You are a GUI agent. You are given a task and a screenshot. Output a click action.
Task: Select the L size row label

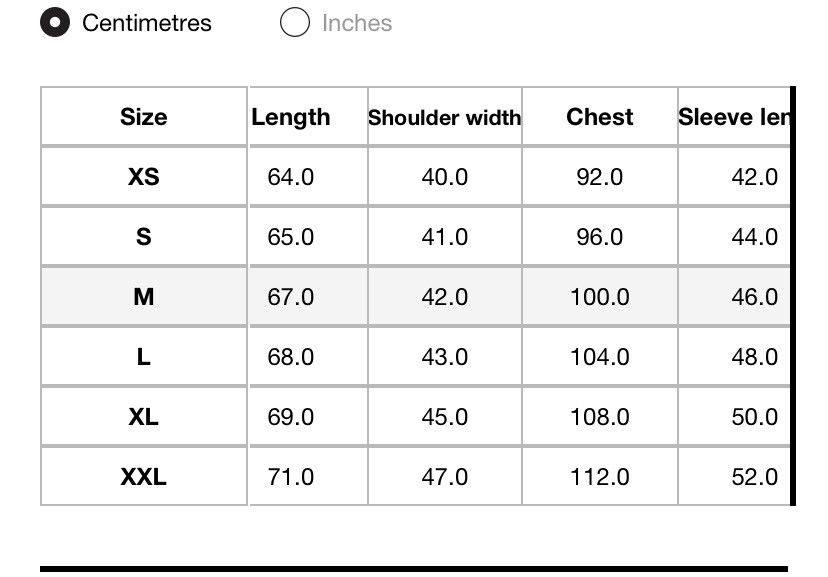144,357
